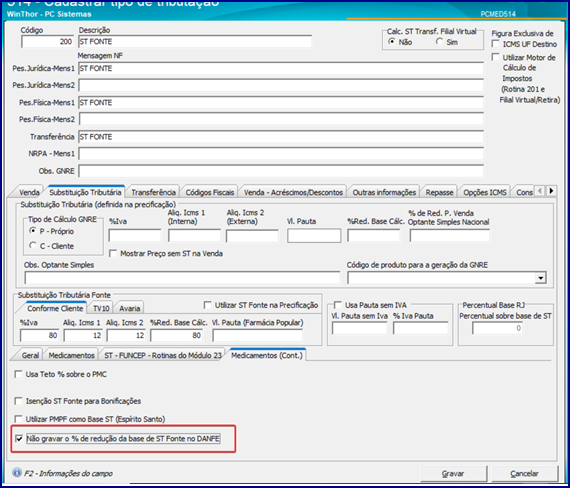Screen dimensions: 570x488
Task: Enable Isenção ST Fonte para Bonificações
Action: coord(18,401)
